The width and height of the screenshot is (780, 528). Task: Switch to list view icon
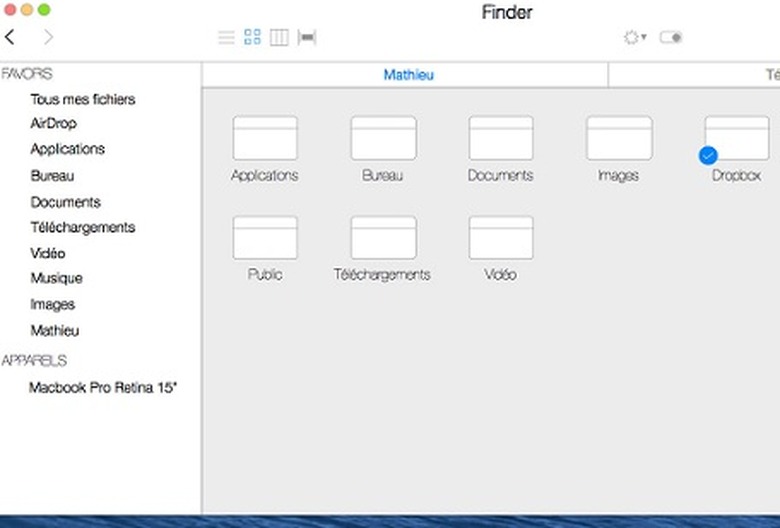(x=226, y=37)
